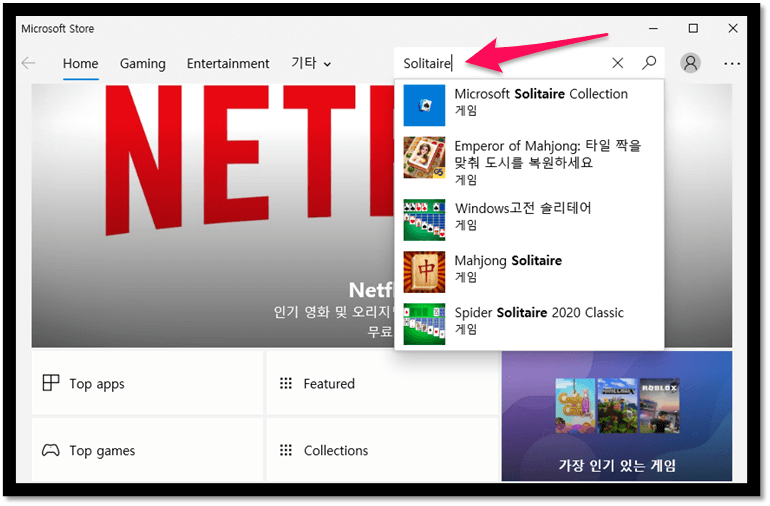
Task: Click the Windows고전 솔리테어 app icon
Action: click(x=424, y=220)
